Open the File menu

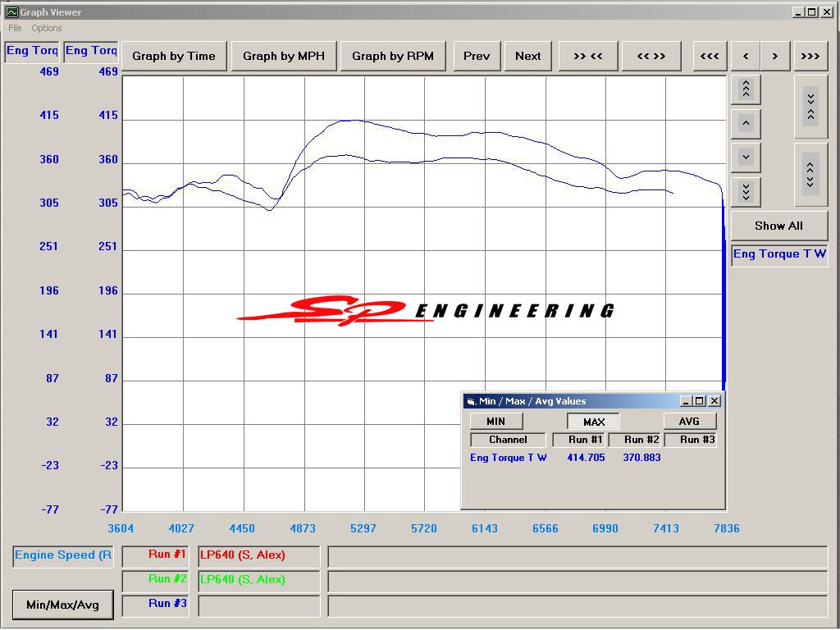(15, 28)
